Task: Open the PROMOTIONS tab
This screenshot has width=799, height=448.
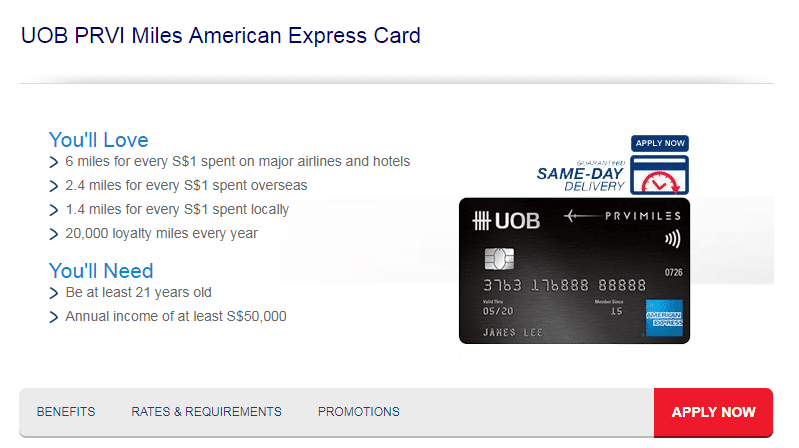Action: (x=358, y=412)
